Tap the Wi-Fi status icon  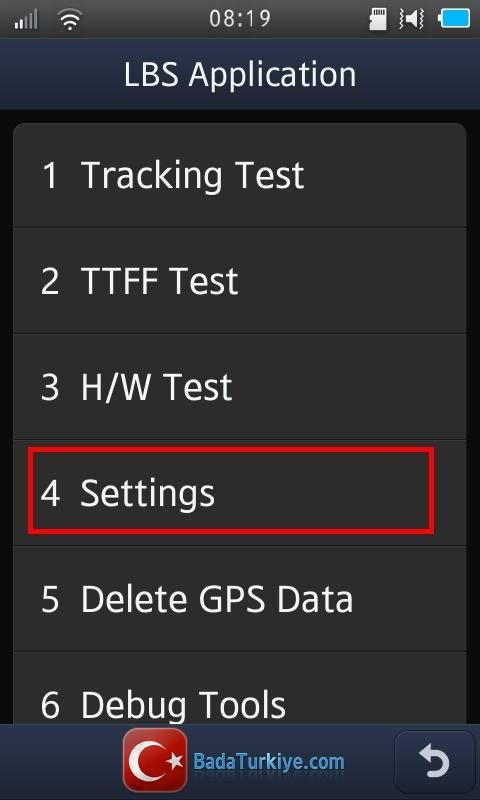(x=70, y=19)
